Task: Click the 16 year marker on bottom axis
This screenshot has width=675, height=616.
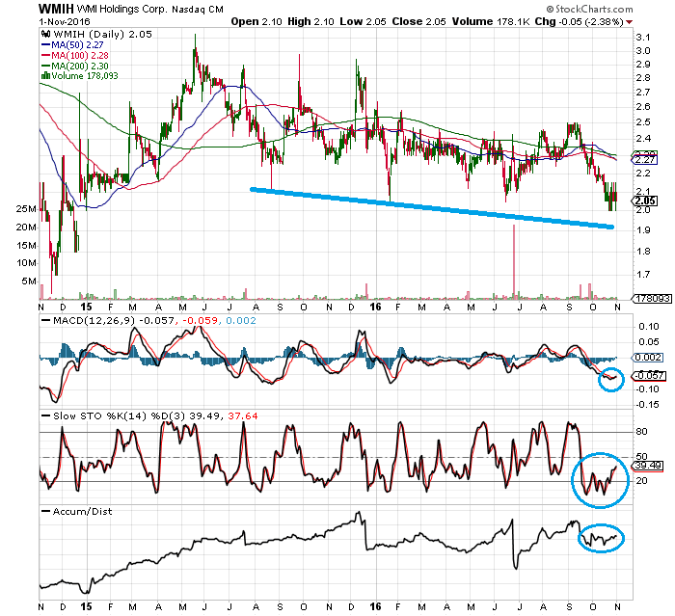Action: pos(376,607)
